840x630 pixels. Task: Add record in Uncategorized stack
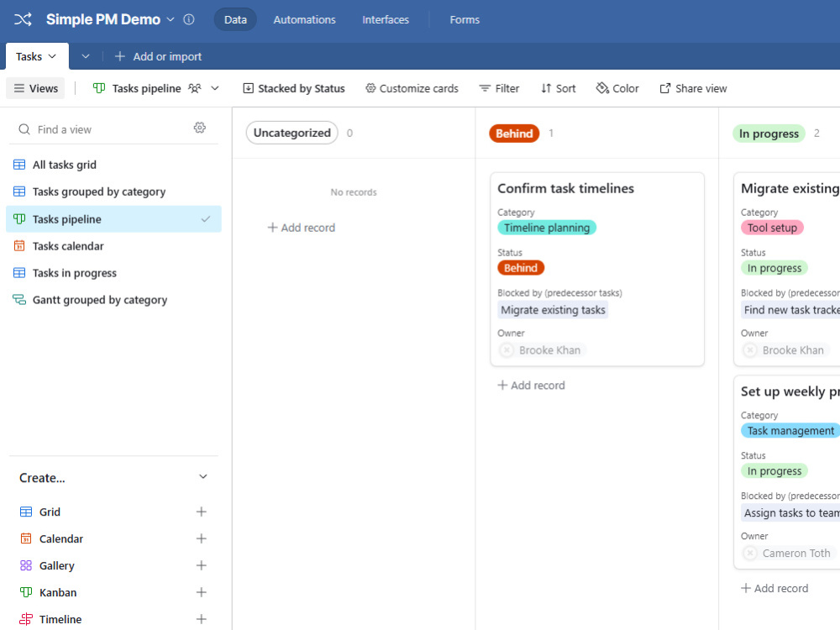pos(302,228)
